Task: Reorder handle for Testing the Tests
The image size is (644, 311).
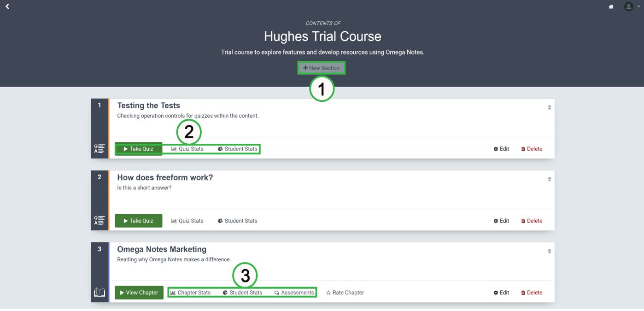Action: [549, 107]
